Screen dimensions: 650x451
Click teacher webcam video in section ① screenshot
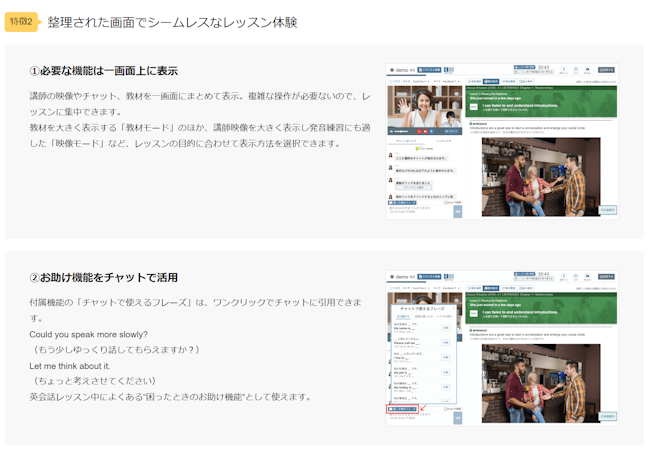[424, 107]
